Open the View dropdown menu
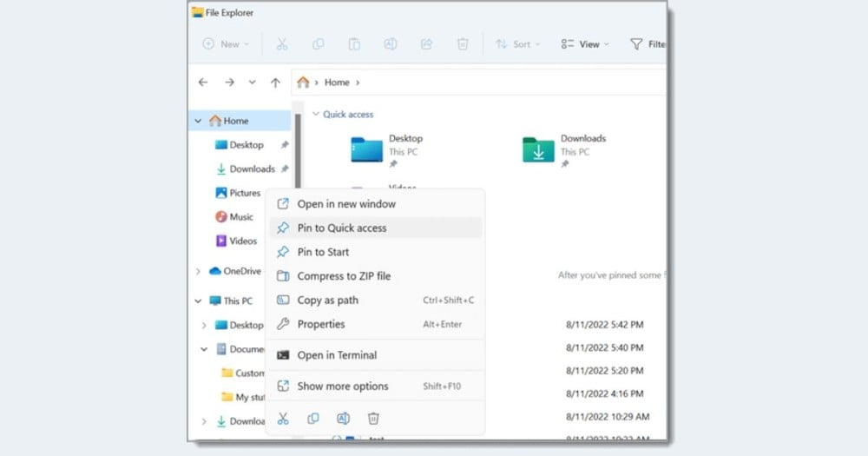The image size is (868, 456). (x=585, y=44)
